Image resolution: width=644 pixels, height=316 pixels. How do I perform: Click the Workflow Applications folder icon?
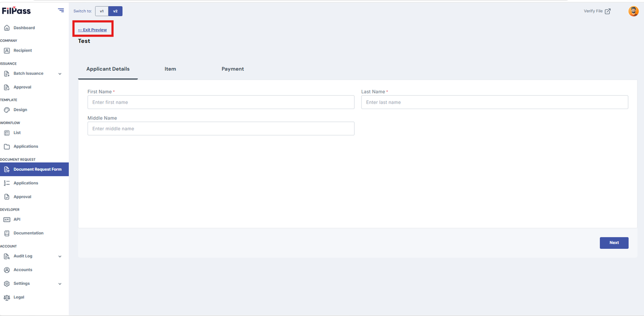click(x=7, y=147)
